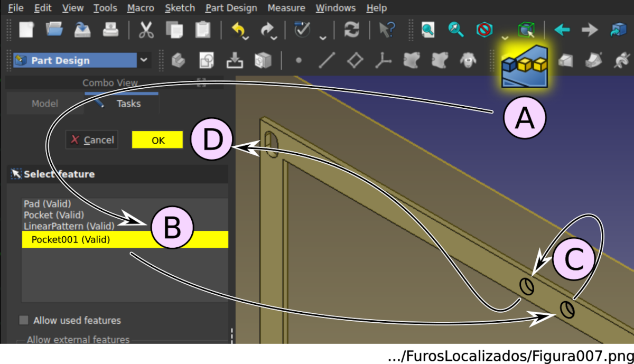Screen dimensions: 634x364
Task: Click the save document icon
Action: click(82, 29)
